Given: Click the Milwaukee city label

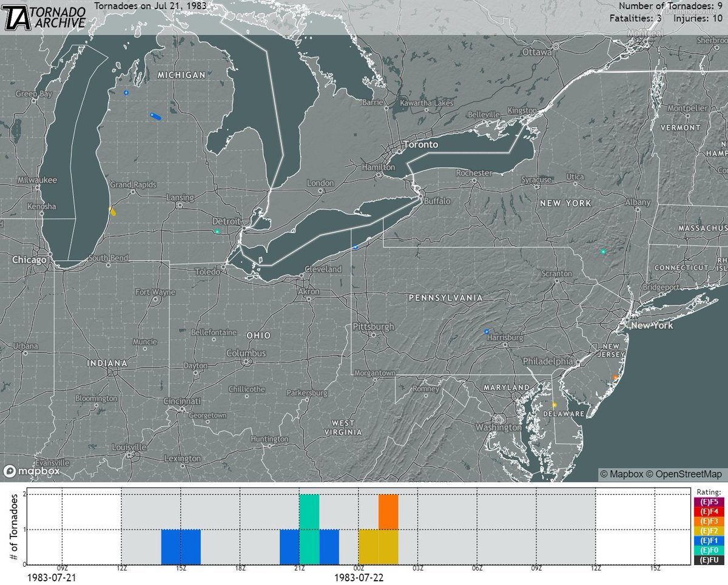Looking at the screenshot, I should tap(36, 181).
